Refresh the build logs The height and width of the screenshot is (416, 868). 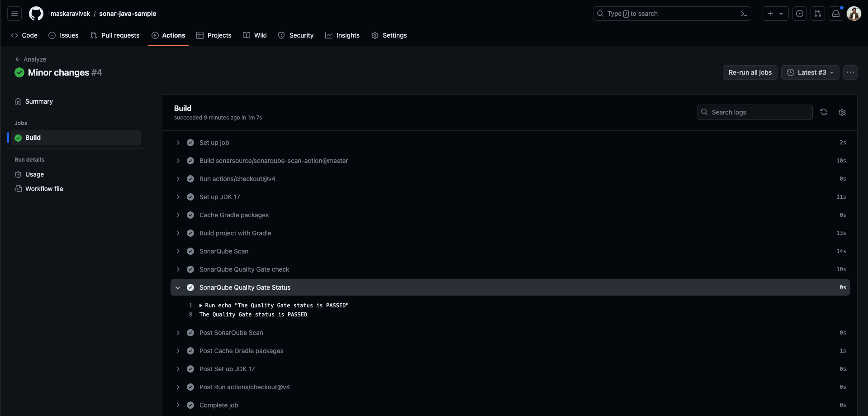tap(824, 112)
